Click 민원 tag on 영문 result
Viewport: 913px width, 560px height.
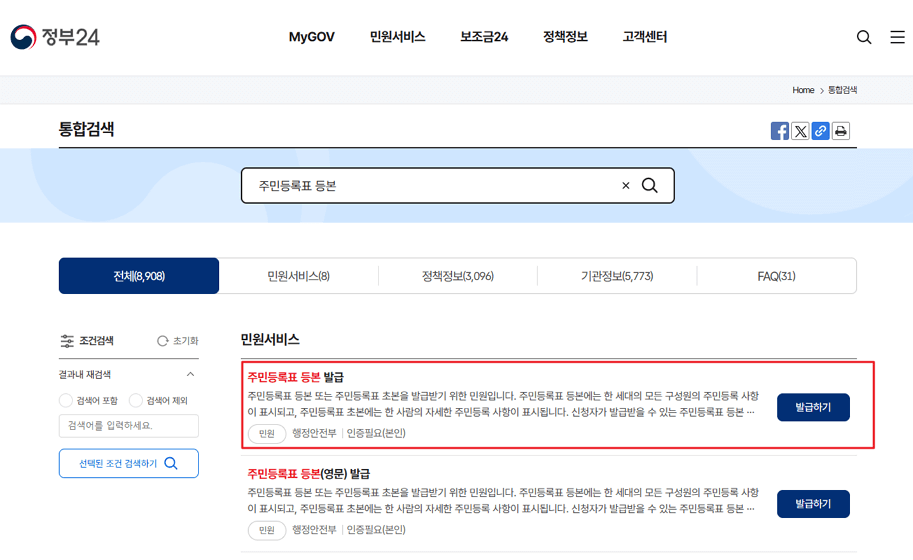click(267, 530)
